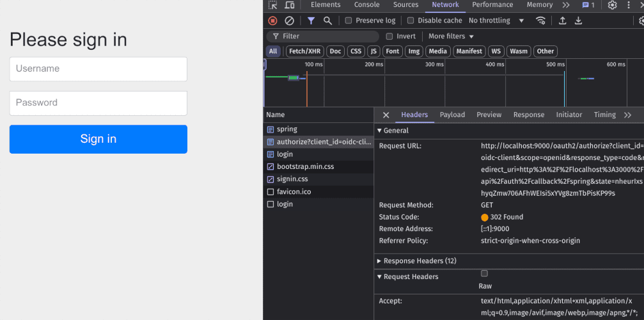Close the request details pane
The height and width of the screenshot is (320, 644).
(386, 115)
